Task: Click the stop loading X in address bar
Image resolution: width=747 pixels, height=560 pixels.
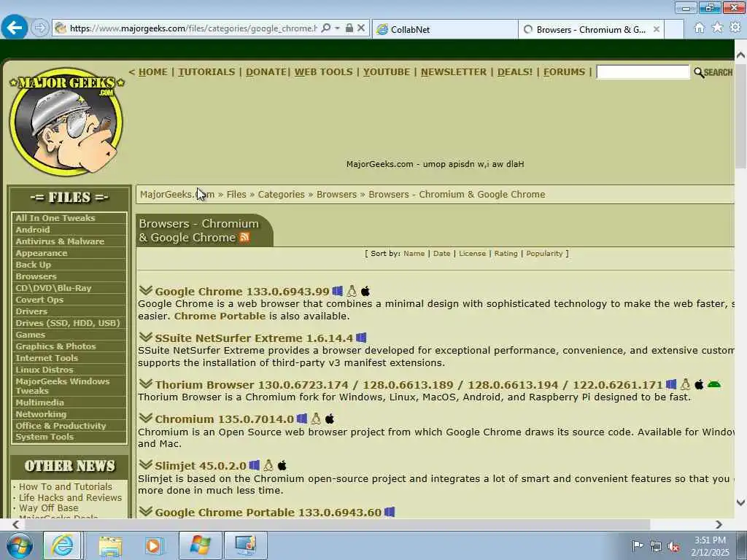Action: point(361,28)
